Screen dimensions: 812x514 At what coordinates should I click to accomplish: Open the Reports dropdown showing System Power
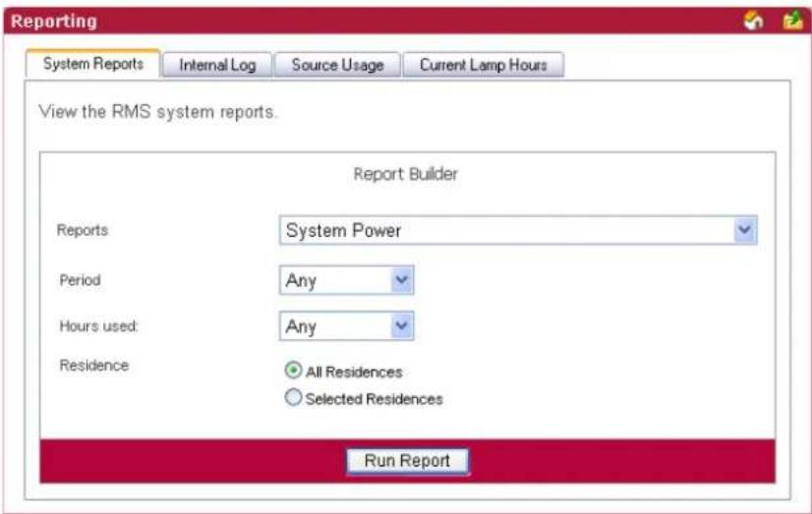(518, 230)
